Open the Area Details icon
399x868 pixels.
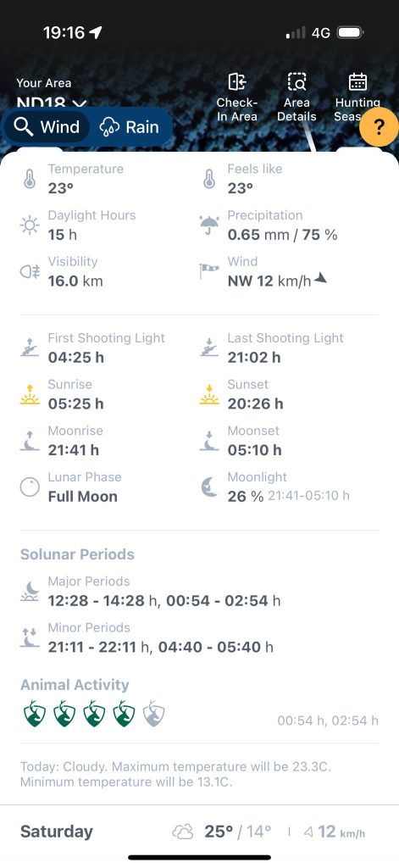tap(296, 82)
